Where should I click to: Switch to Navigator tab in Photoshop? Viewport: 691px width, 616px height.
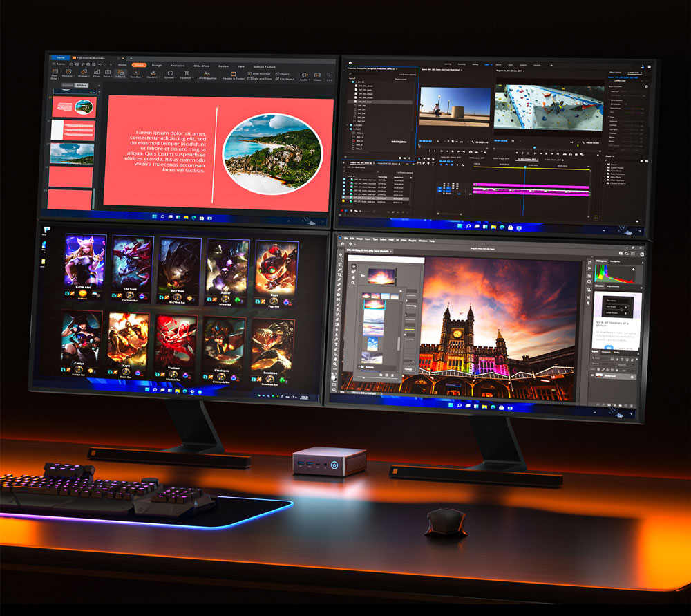tap(615, 261)
